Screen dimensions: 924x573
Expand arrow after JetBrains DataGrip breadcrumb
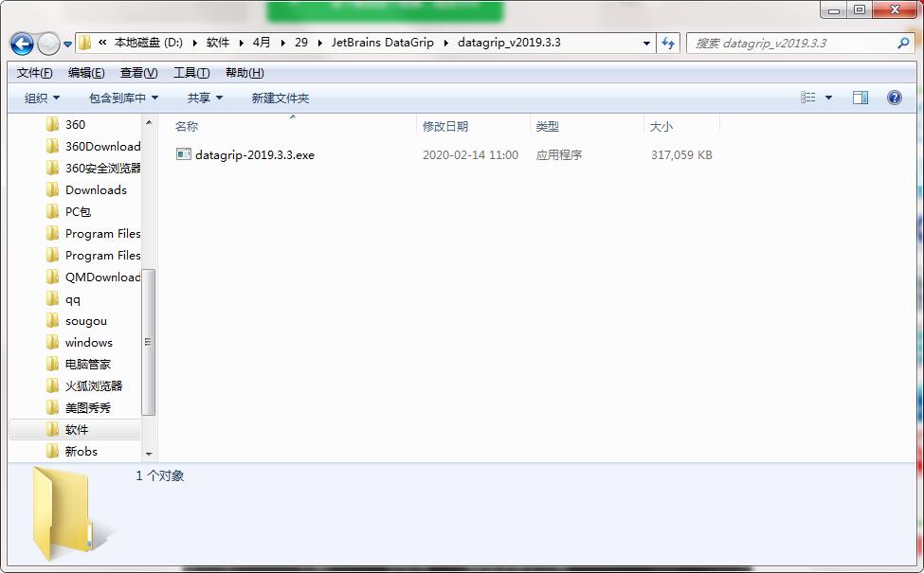click(x=446, y=43)
